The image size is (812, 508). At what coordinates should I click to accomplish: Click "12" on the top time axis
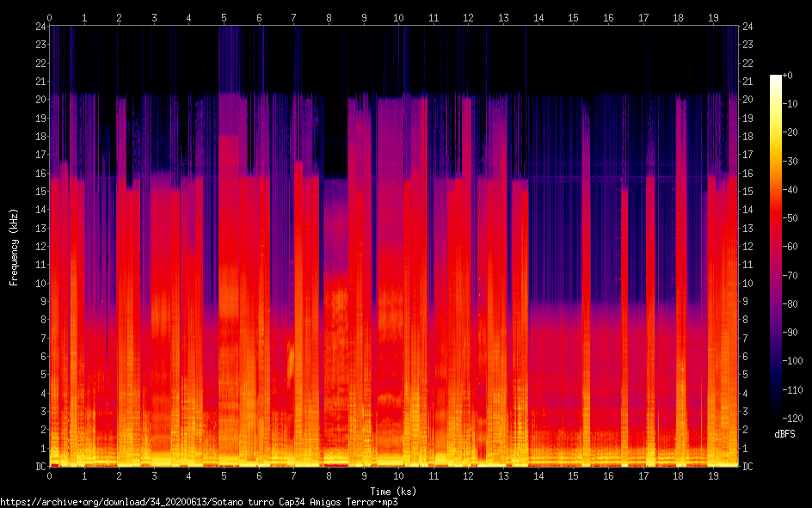(468, 18)
